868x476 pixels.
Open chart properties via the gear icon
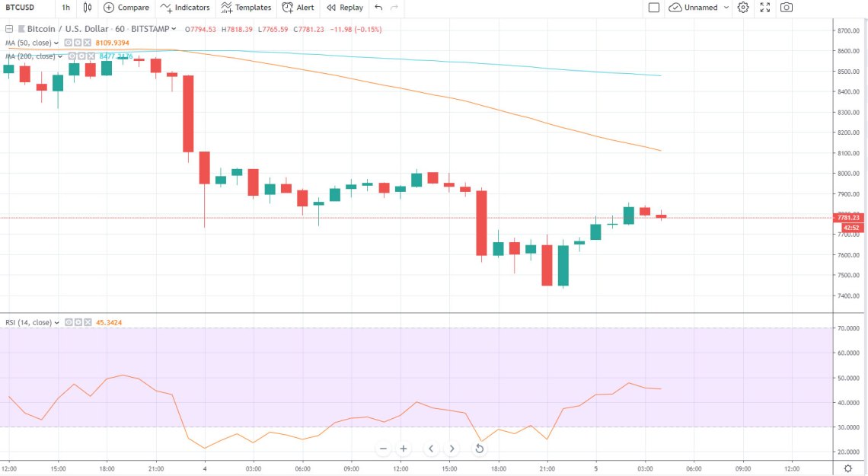pyautogui.click(x=743, y=8)
